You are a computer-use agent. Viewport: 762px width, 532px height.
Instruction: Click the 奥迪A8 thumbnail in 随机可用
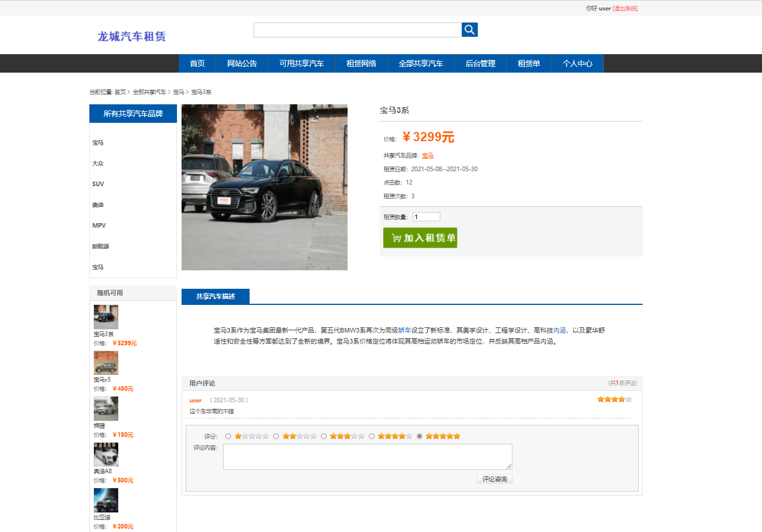click(x=107, y=454)
